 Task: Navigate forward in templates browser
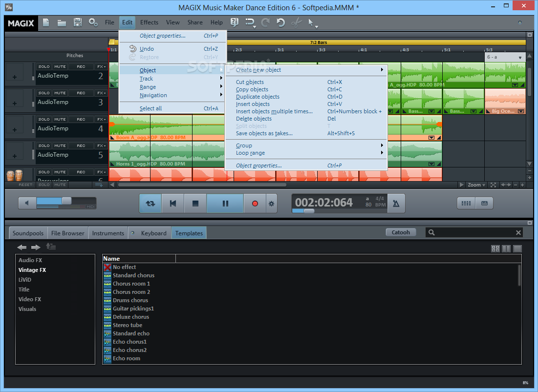pyautogui.click(x=36, y=247)
